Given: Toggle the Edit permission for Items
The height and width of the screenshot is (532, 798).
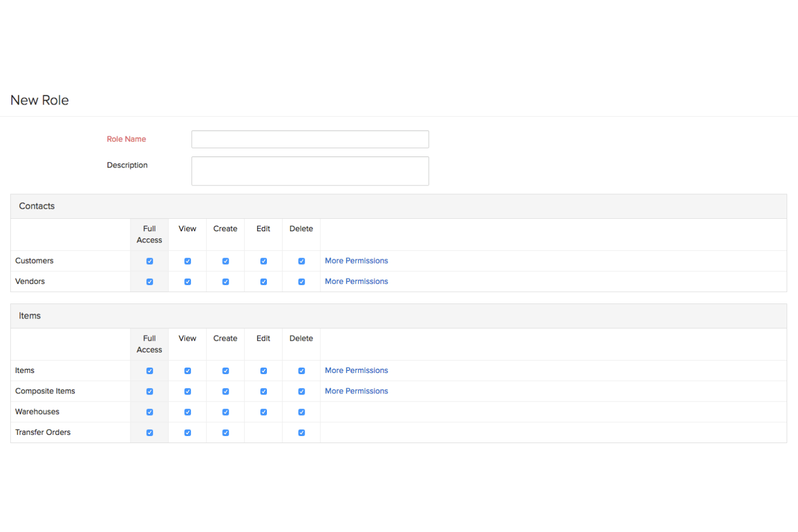Looking at the screenshot, I should (264, 370).
